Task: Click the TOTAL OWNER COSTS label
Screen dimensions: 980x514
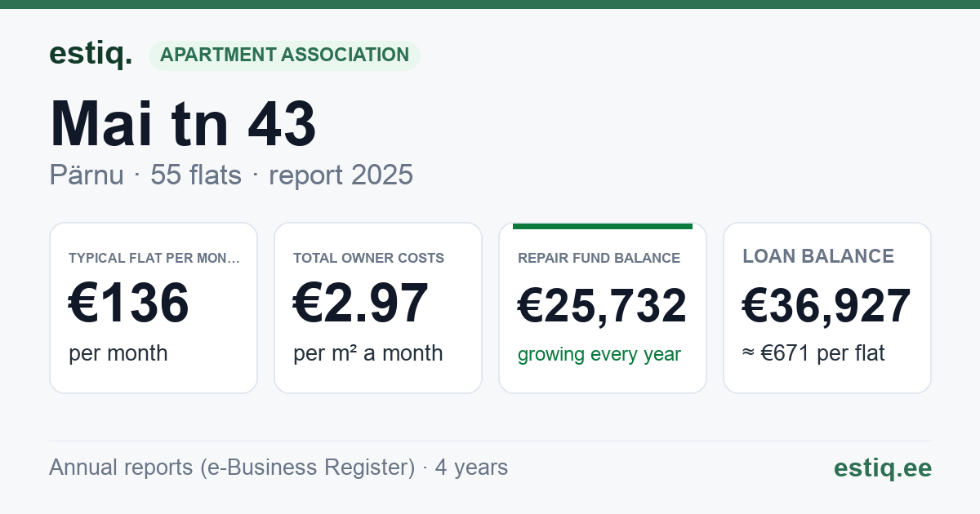Action: pos(368,258)
